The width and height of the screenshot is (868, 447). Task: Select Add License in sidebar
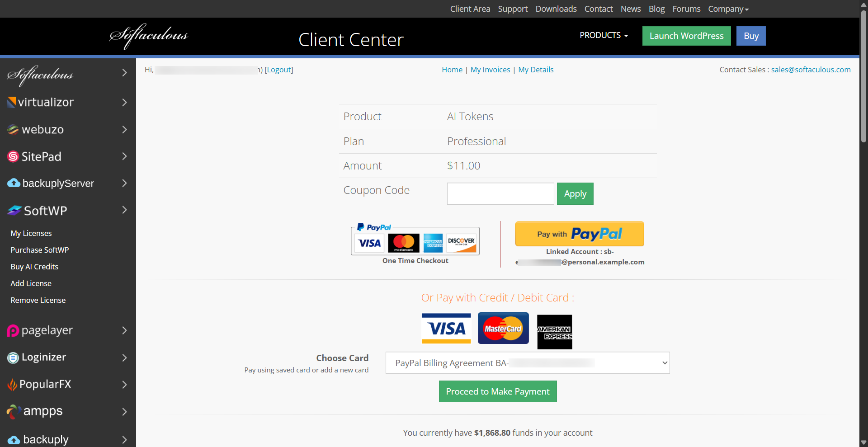point(31,283)
